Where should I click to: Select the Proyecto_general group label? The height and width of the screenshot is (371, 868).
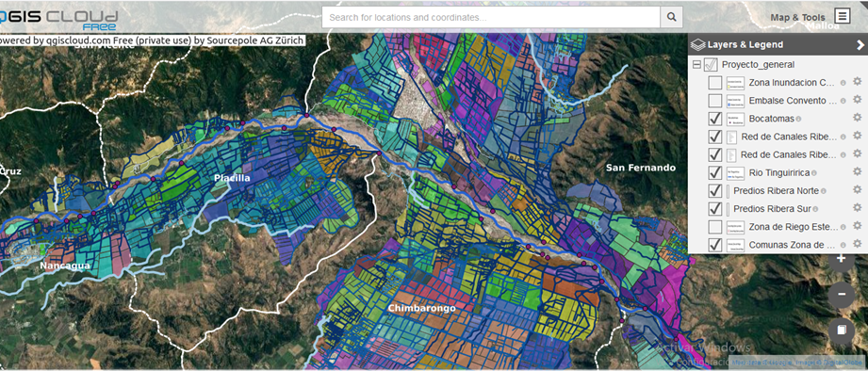pos(758,65)
